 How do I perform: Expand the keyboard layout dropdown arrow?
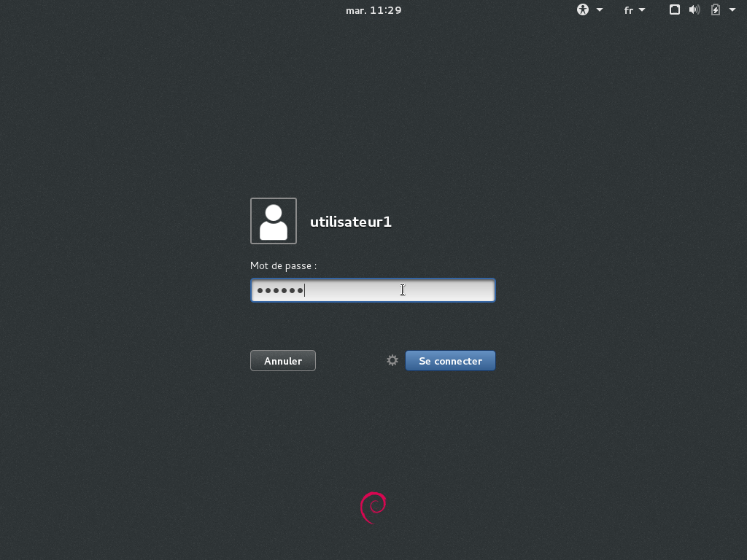(642, 10)
